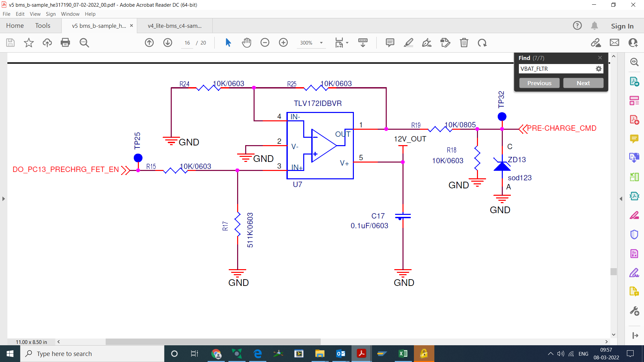Viewport: 644px width, 362px height.
Task: Open the Window menu
Action: [70, 14]
